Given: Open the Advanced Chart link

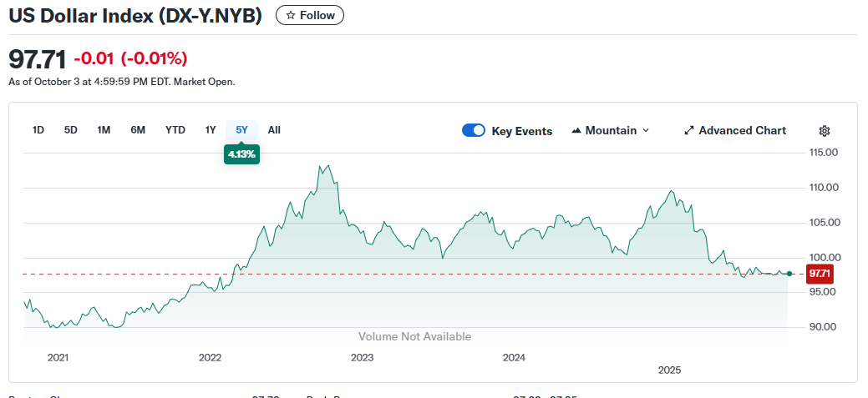Looking at the screenshot, I should 742,131.
